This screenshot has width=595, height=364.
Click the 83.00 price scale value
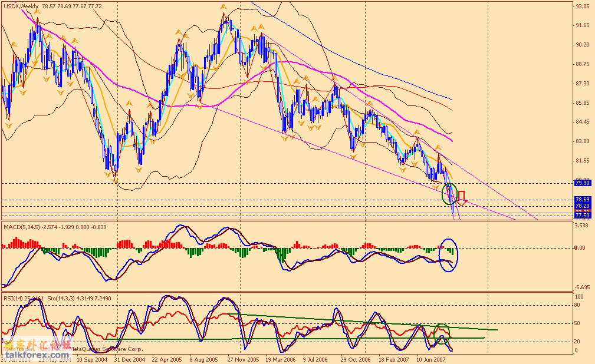tap(583, 141)
